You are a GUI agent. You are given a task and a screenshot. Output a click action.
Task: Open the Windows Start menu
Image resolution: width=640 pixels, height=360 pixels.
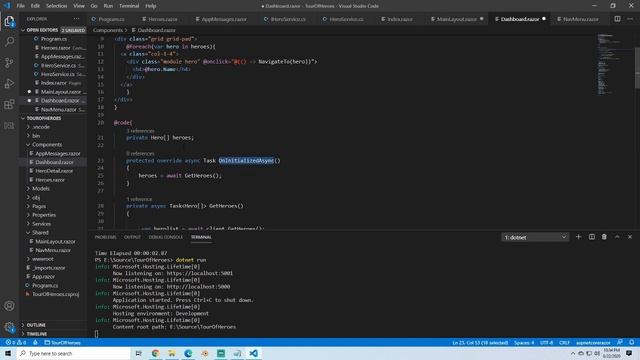click(8, 353)
